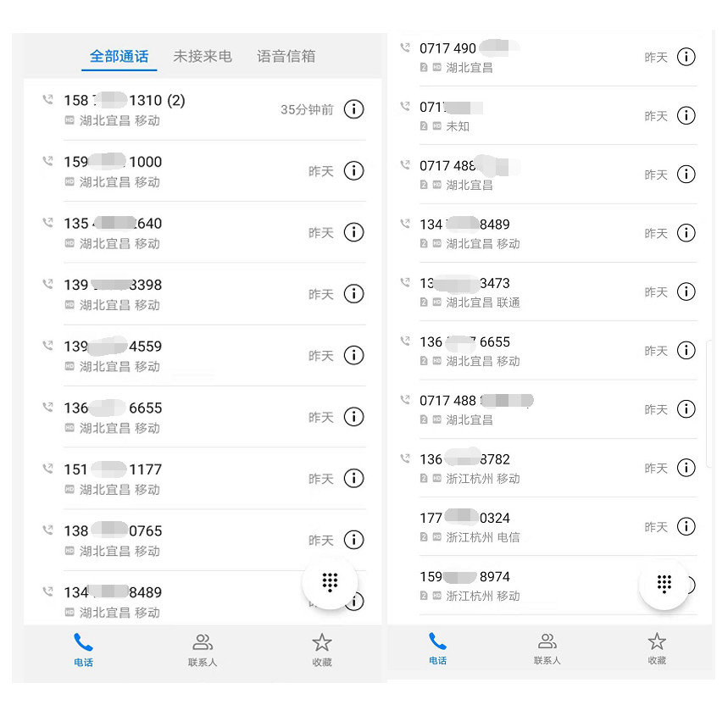Open 收藏 favorites below the 8974 entry
The height and width of the screenshot is (705, 728).
[x=657, y=648]
